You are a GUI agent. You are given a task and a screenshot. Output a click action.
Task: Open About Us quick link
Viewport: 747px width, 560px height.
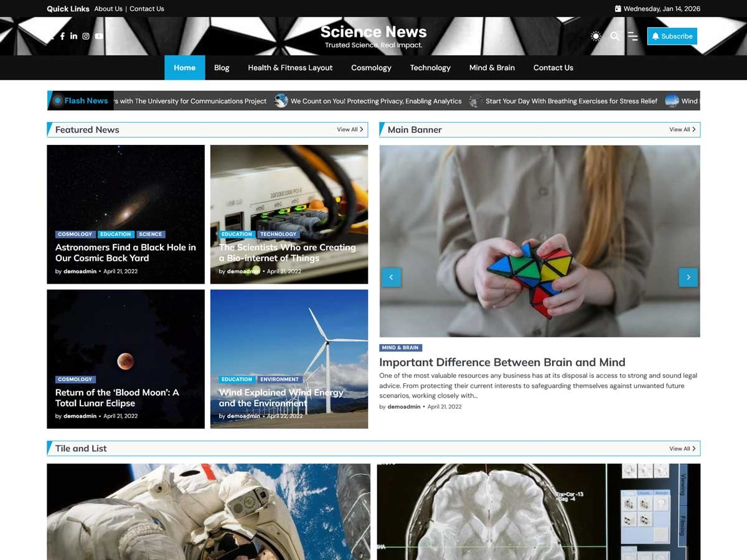(x=108, y=9)
